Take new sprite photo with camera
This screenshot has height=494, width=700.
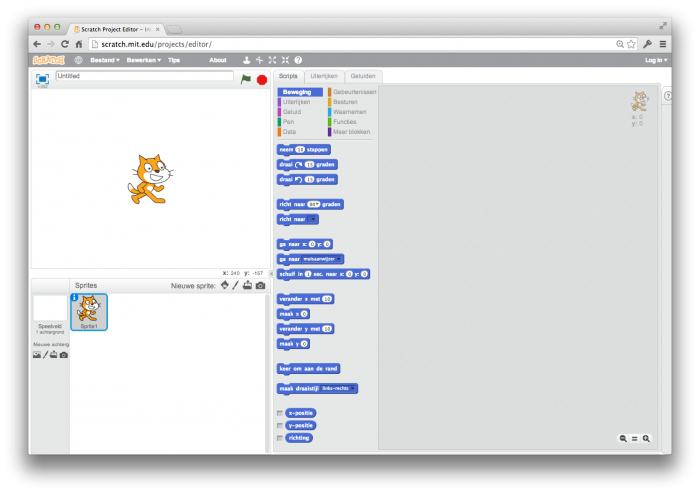[261, 286]
